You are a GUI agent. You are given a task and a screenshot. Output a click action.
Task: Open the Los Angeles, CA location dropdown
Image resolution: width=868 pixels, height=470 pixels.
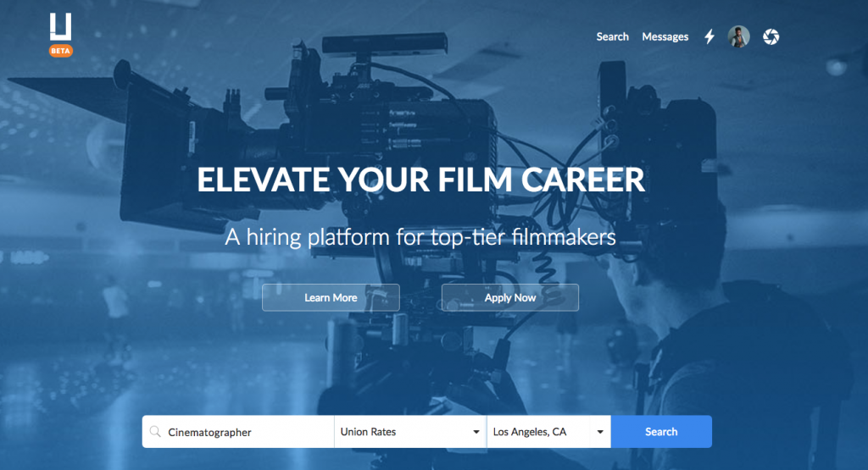coord(548,432)
